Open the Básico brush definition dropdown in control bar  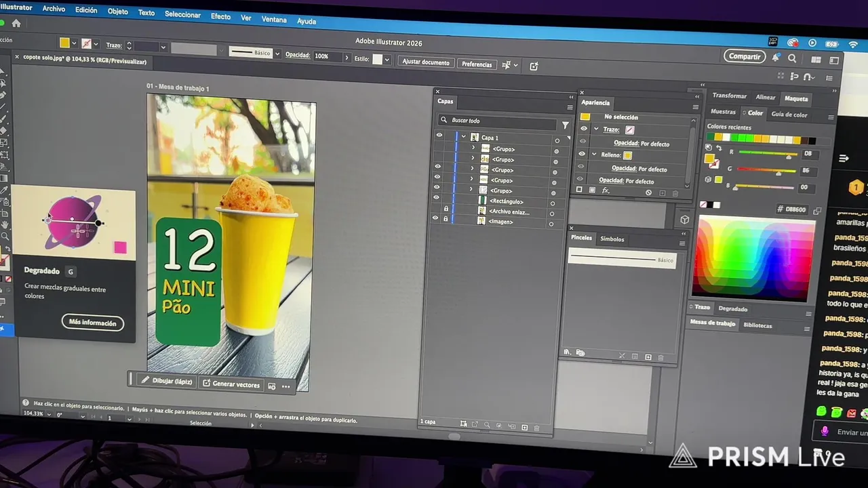coord(277,53)
